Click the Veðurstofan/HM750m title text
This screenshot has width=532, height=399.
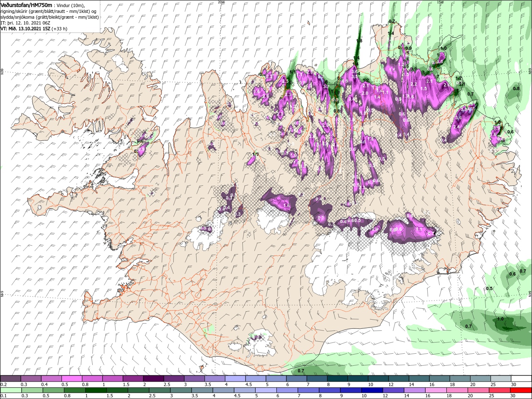pos(26,5)
